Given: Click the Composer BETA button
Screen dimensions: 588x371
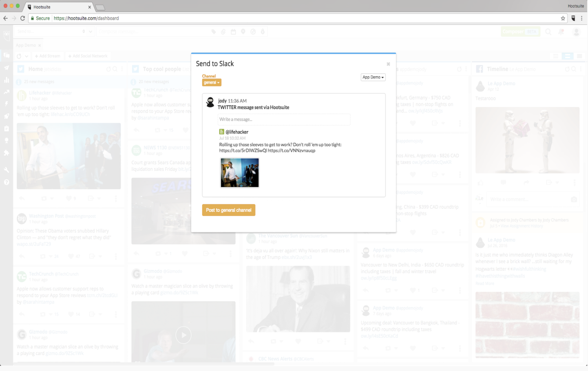Looking at the screenshot, I should tap(520, 32).
